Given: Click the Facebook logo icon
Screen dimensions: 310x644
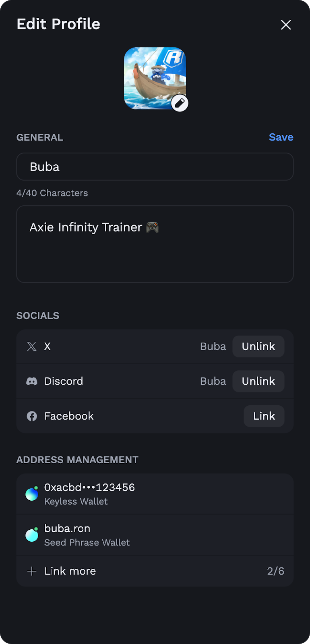Looking at the screenshot, I should click(x=32, y=416).
